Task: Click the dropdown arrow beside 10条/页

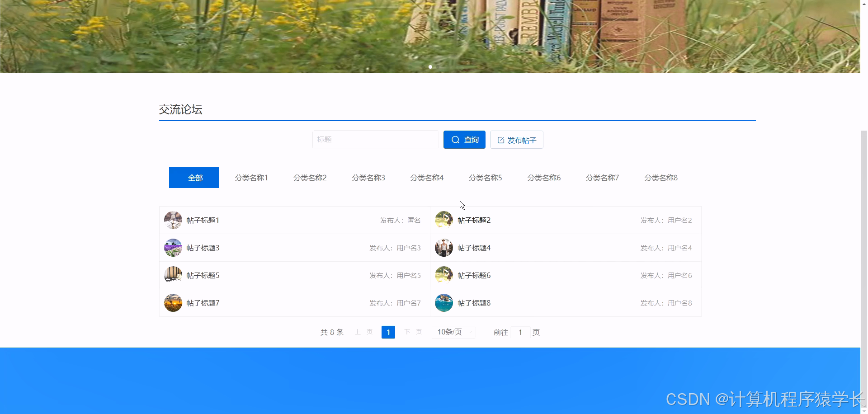Action: (x=469, y=332)
